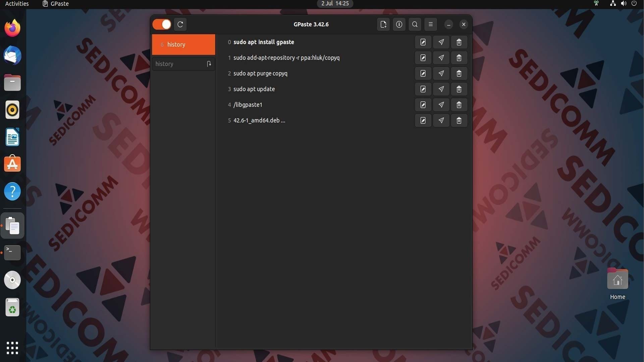Screen dimensions: 644x362
Task: Open the GPaste about info icon
Action: 399,24
